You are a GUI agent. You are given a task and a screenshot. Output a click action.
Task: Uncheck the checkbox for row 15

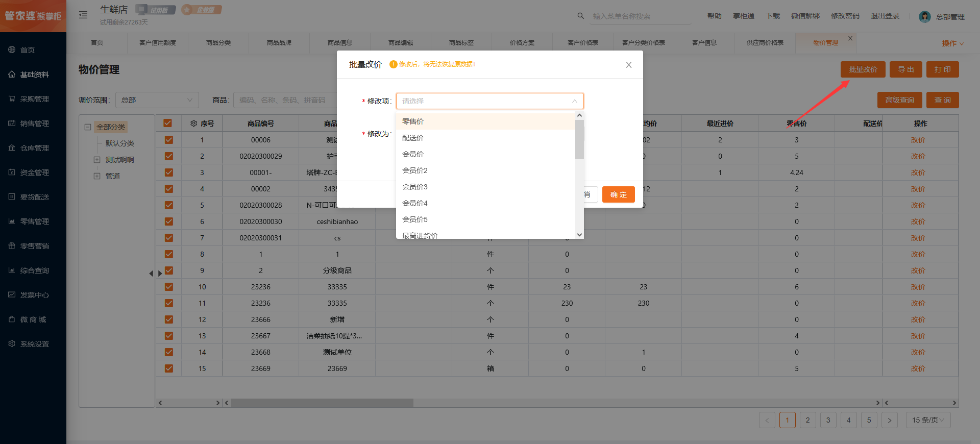[169, 368]
